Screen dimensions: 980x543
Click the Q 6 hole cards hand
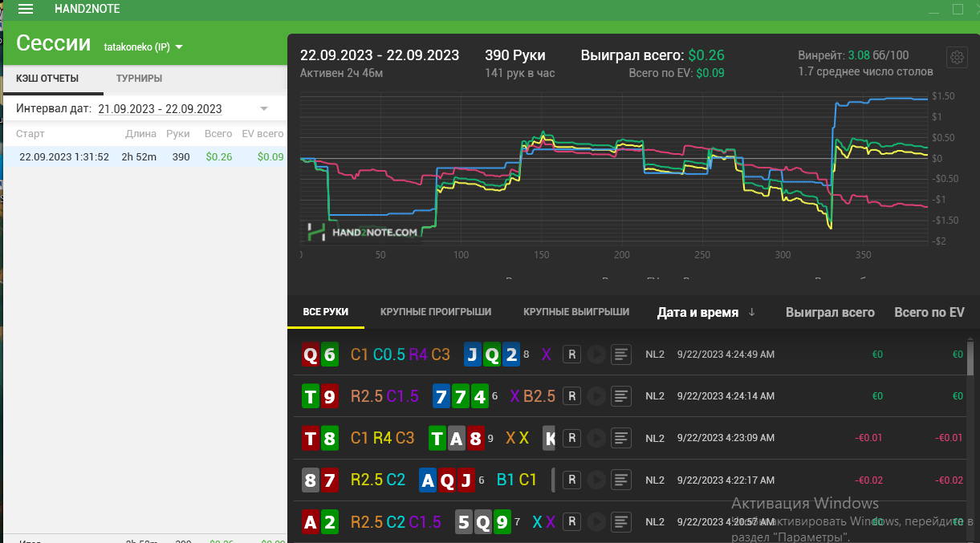coord(319,354)
